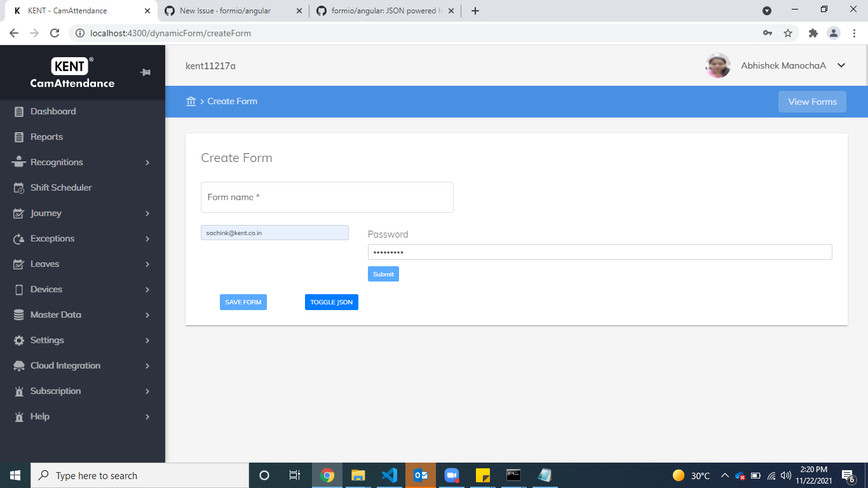
Task: Click the Shift Scheduler clock icon
Action: point(19,187)
